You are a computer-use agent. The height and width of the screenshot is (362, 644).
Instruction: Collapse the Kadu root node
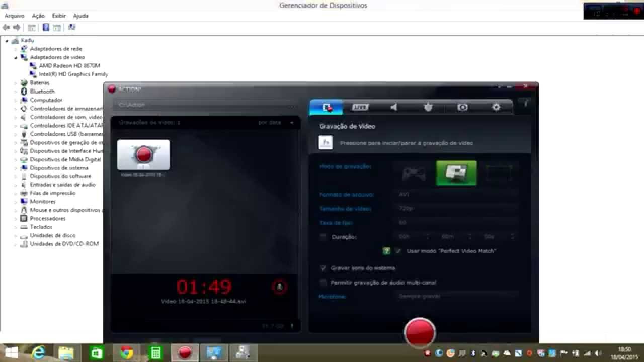point(7,41)
